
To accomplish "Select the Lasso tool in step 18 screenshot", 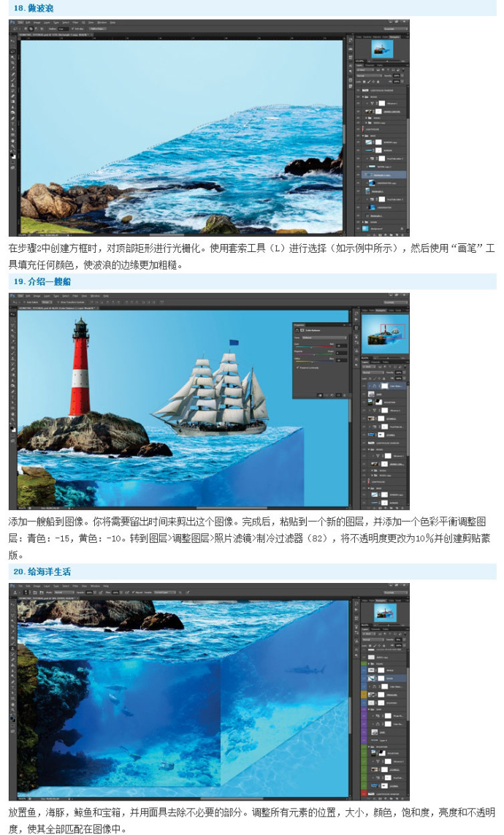I will click(x=12, y=52).
